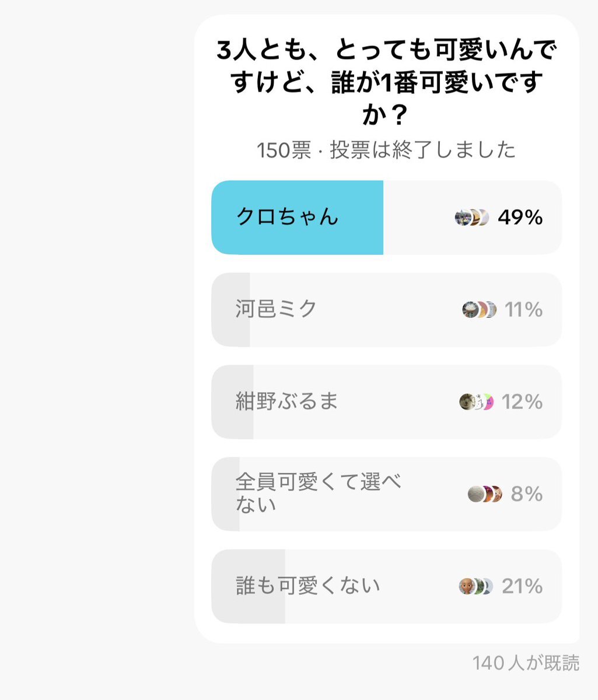
Task: Tap voter avatars on 誰も可愛くない row
Action: click(475, 586)
